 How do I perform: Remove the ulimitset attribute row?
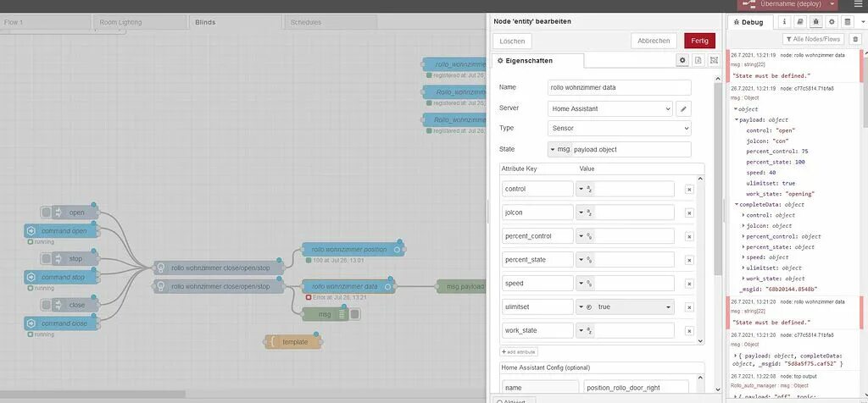click(x=689, y=307)
